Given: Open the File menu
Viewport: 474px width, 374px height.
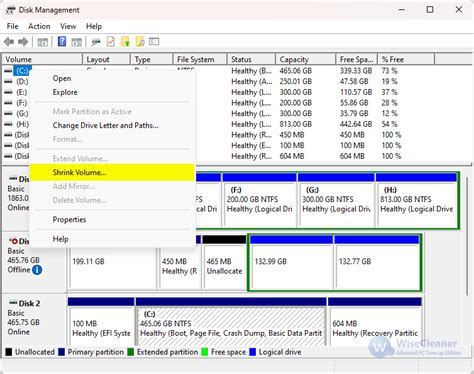Looking at the screenshot, I should (x=12, y=26).
